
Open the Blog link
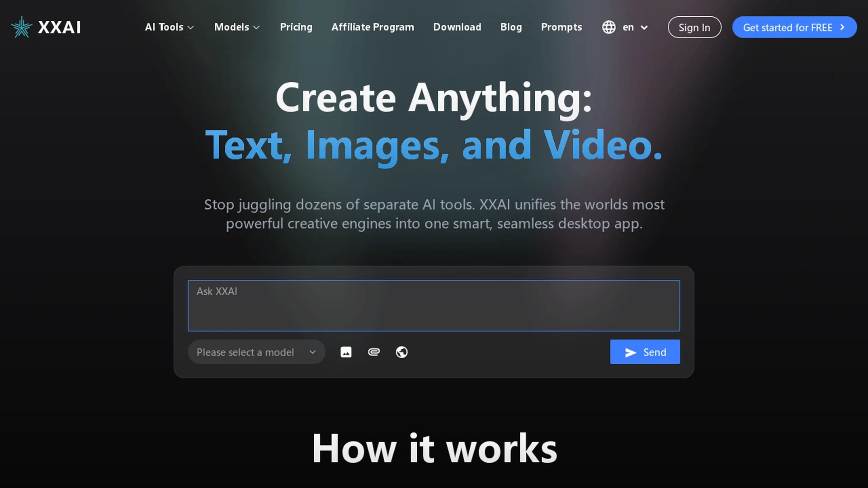511,27
